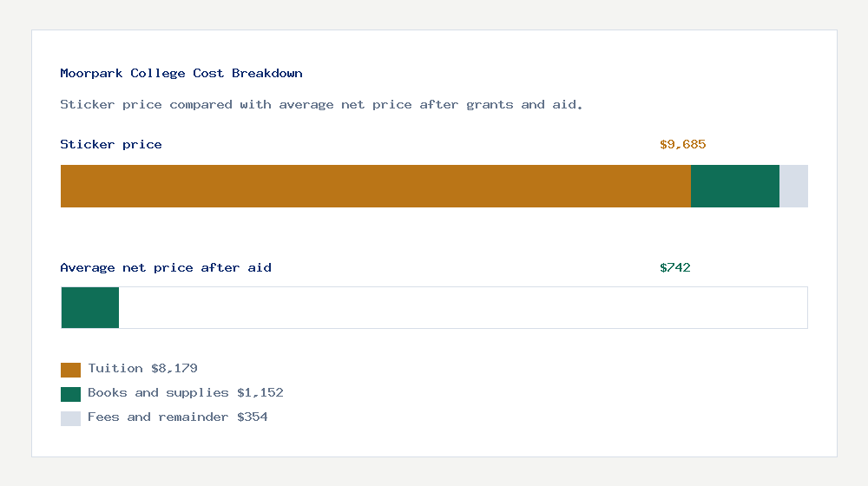Click the gray Fees and remainder swatch
The width and height of the screenshot is (868, 486).
(70, 418)
